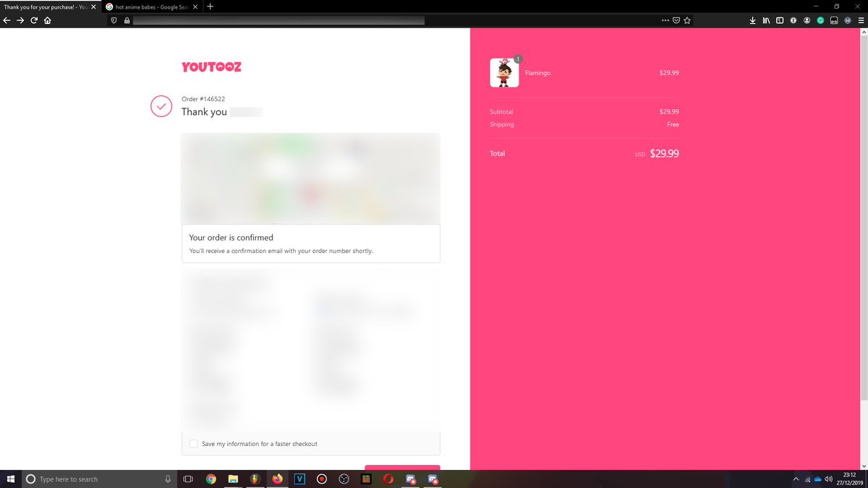Open the Windows Start menu

coord(10,479)
